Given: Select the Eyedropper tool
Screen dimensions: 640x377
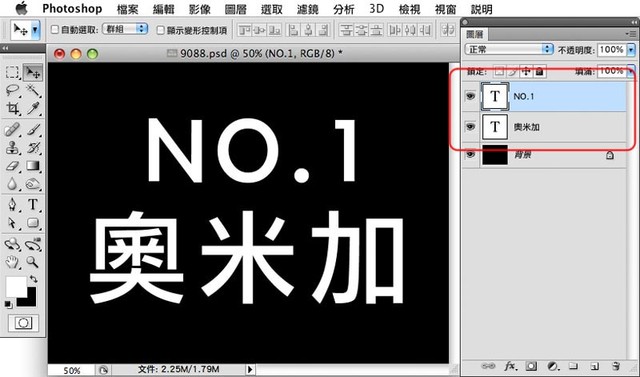Looking at the screenshot, I should coord(33,108).
